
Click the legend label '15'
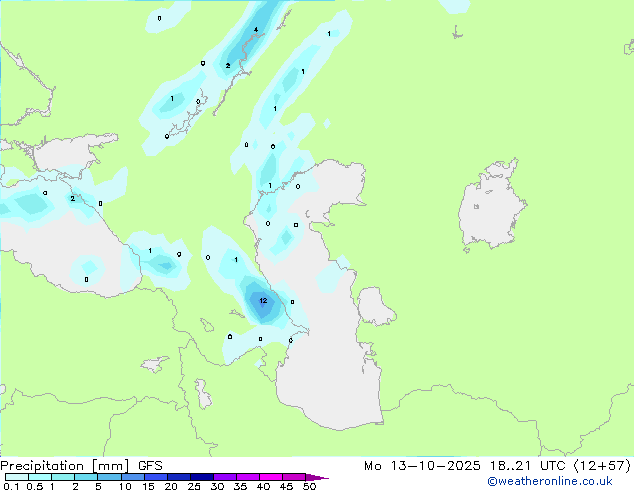coord(148,486)
